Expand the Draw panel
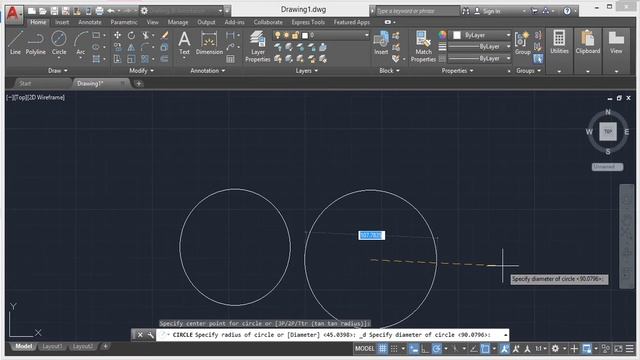 58,71
